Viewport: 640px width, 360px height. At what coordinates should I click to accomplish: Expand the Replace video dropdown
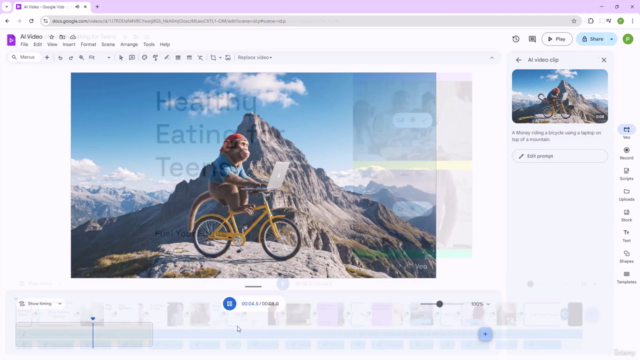[255, 58]
